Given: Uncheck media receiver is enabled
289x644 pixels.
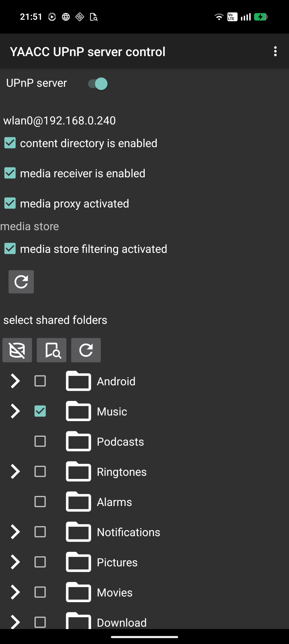Looking at the screenshot, I should click(10, 173).
